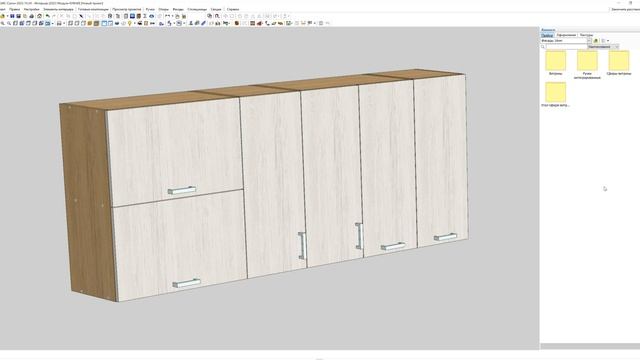Image resolution: width=640 pixels, height=360 pixels.
Task: Switch to the first catalog panel tab
Action: (547, 35)
